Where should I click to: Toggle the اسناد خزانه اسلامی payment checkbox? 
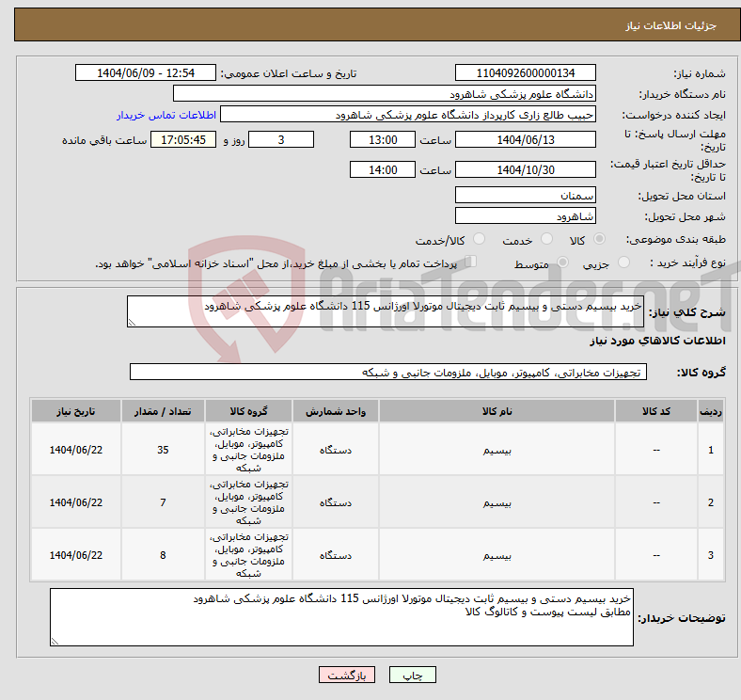click(472, 263)
